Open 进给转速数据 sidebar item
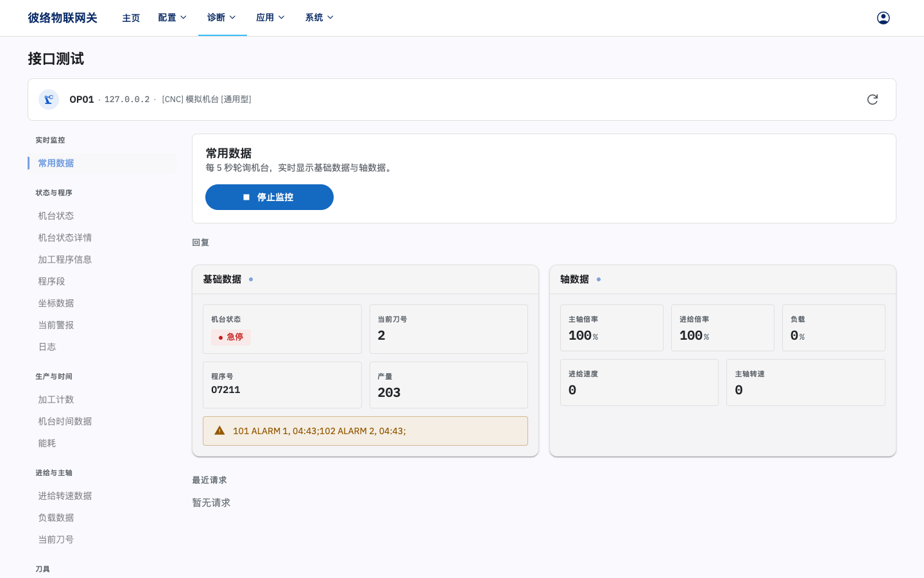Image resolution: width=924 pixels, height=578 pixels. click(102, 496)
